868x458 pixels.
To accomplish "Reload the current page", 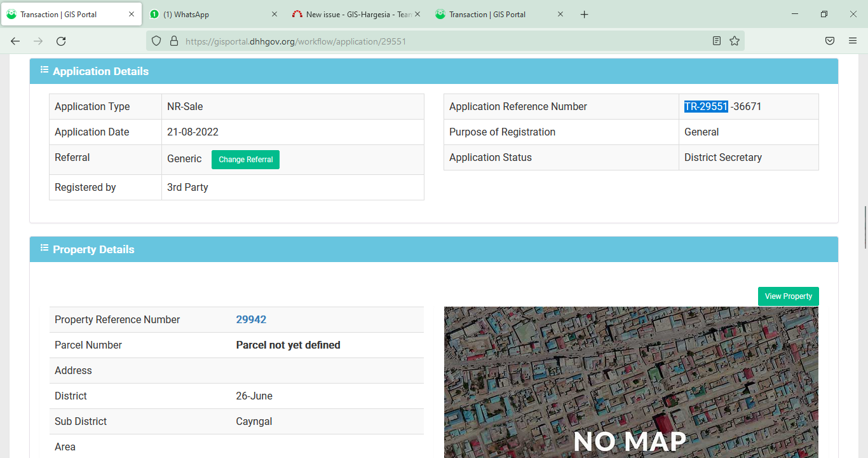I will pos(61,41).
